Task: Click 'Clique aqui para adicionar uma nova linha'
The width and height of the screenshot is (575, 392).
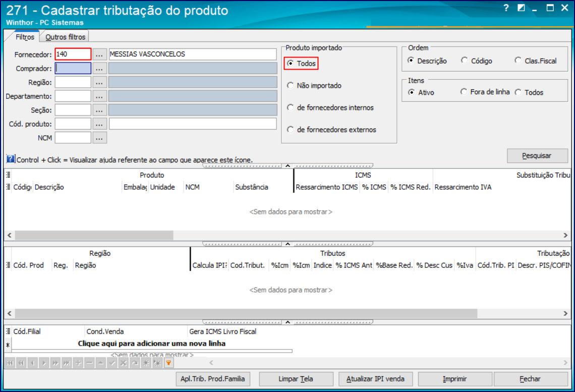Action: click(x=152, y=344)
